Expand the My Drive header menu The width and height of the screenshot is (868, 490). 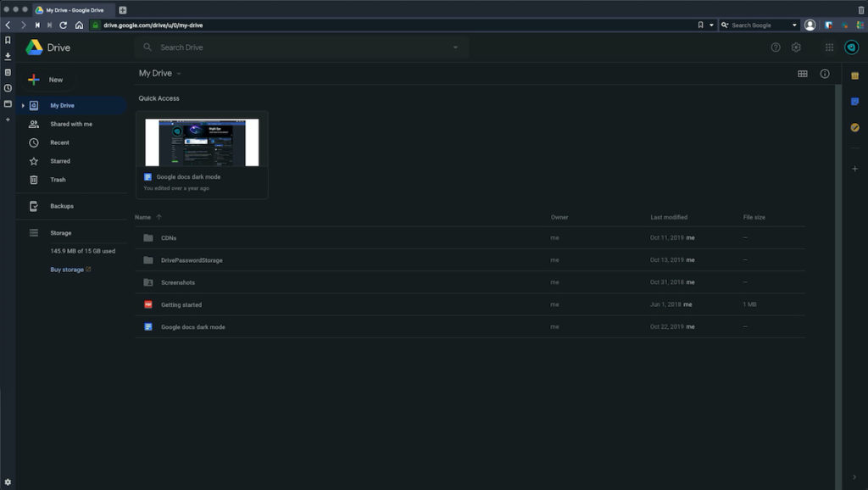pyautogui.click(x=178, y=73)
